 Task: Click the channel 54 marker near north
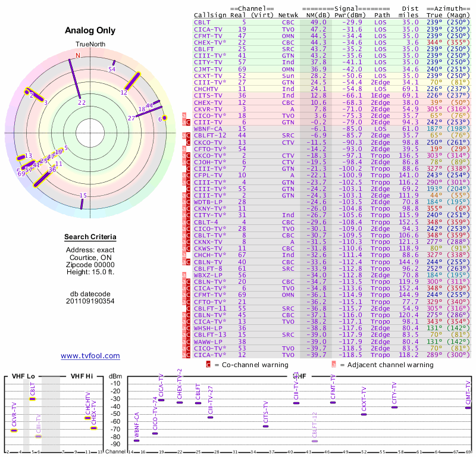pyautogui.click(x=114, y=63)
